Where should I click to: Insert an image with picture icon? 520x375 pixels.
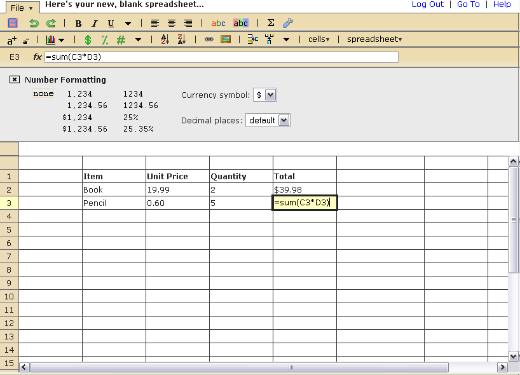coord(226,39)
